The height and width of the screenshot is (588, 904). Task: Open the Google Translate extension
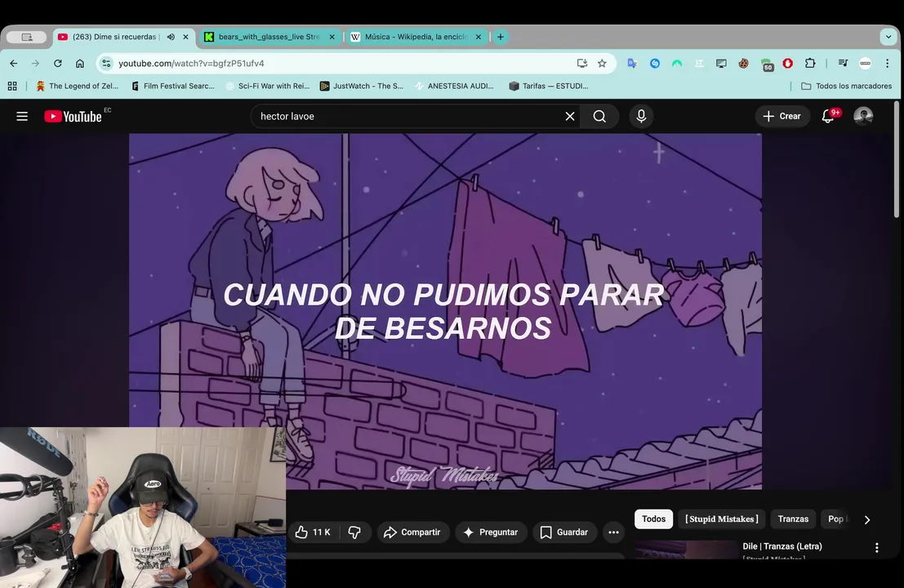[632, 64]
